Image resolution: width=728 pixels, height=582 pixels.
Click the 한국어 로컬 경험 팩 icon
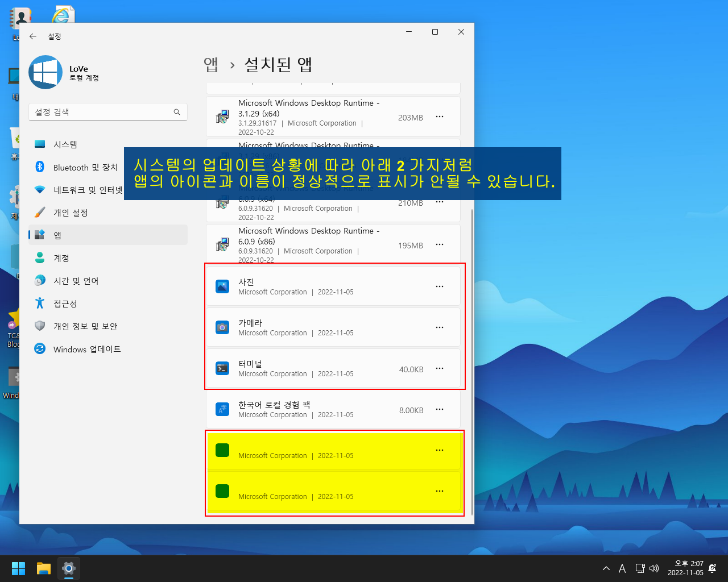[x=222, y=409]
